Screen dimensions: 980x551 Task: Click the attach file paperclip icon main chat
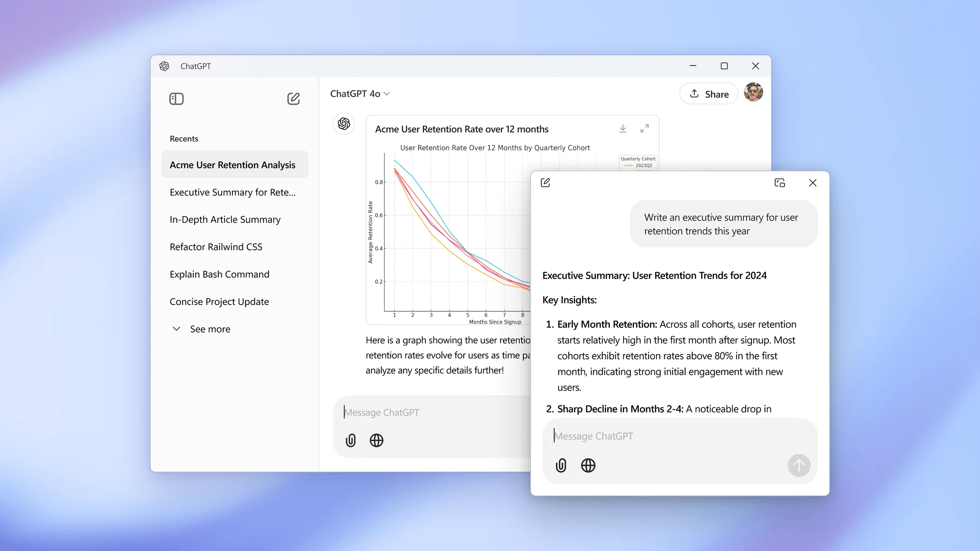tap(351, 440)
